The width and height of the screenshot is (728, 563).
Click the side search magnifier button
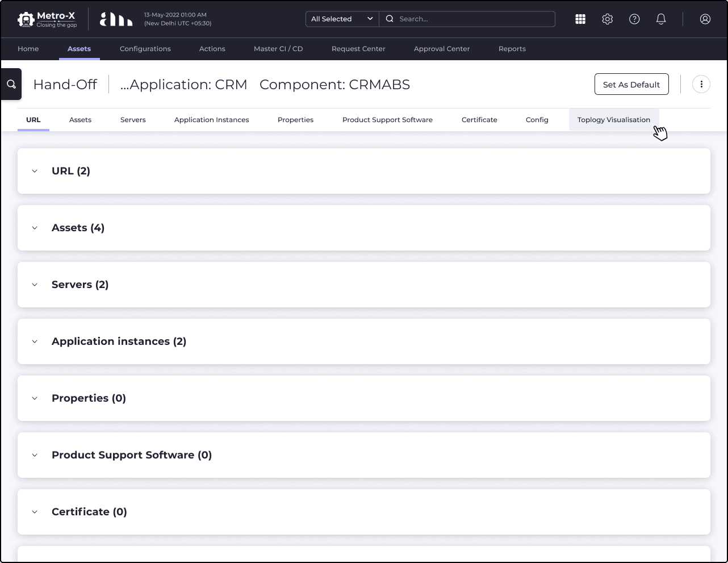(x=11, y=84)
